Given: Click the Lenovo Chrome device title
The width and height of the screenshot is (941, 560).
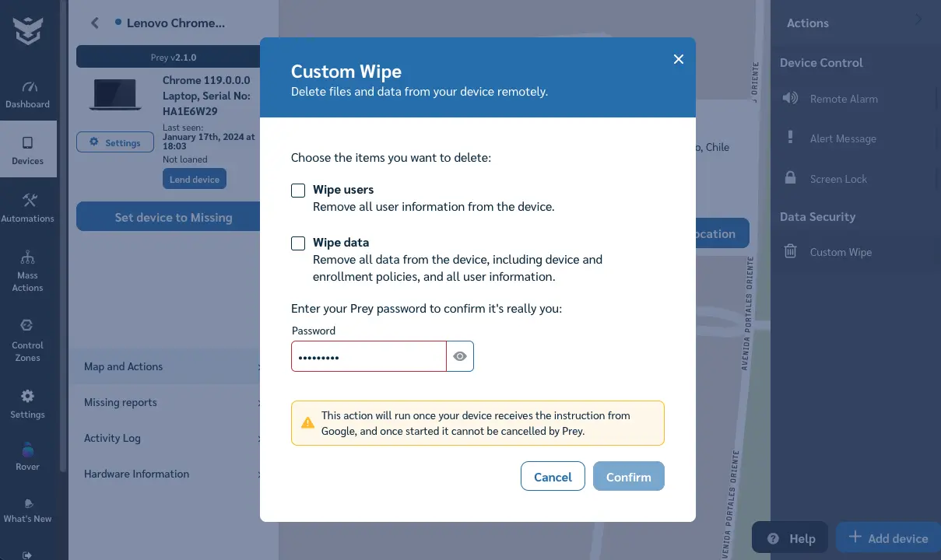Looking at the screenshot, I should click(x=176, y=23).
